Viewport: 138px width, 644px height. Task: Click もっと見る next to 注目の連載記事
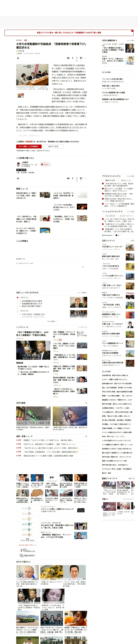130,40
